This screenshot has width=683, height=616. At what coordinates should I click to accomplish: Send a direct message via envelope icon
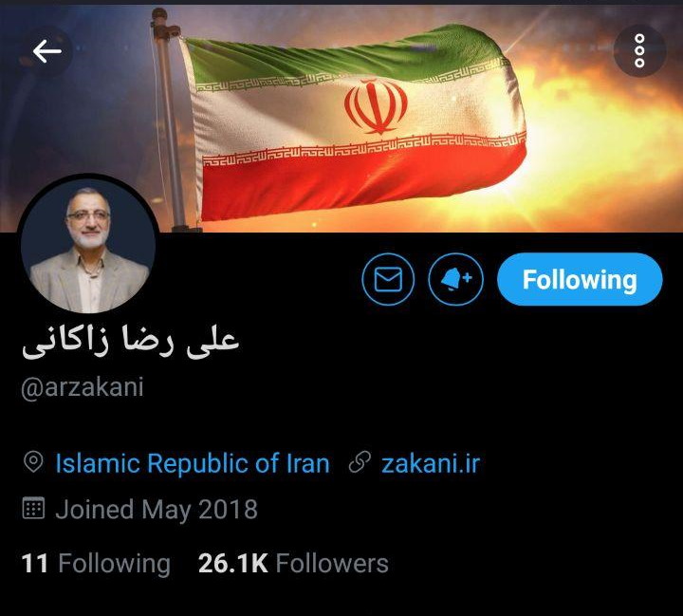[x=388, y=279]
